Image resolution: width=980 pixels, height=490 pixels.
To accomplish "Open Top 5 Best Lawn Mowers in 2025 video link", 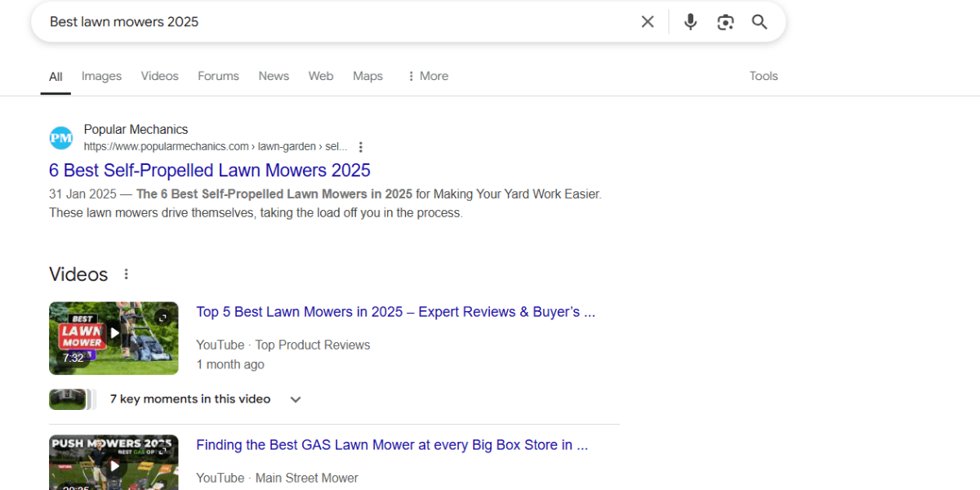I will coord(395,312).
